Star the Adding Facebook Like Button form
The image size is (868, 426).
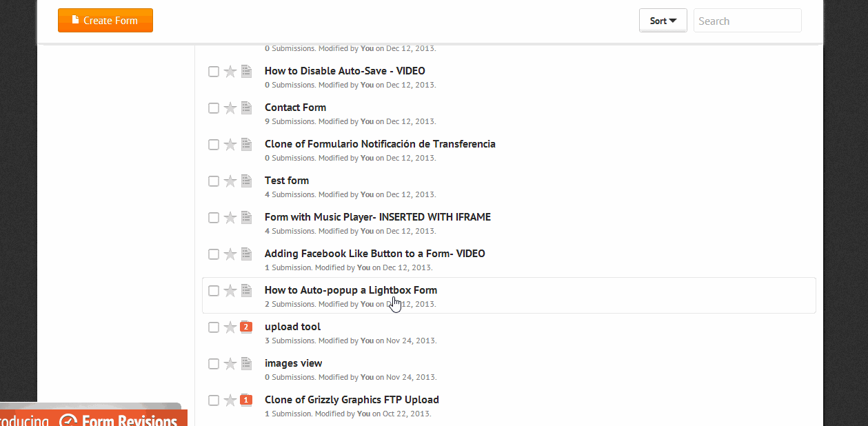[x=230, y=254]
